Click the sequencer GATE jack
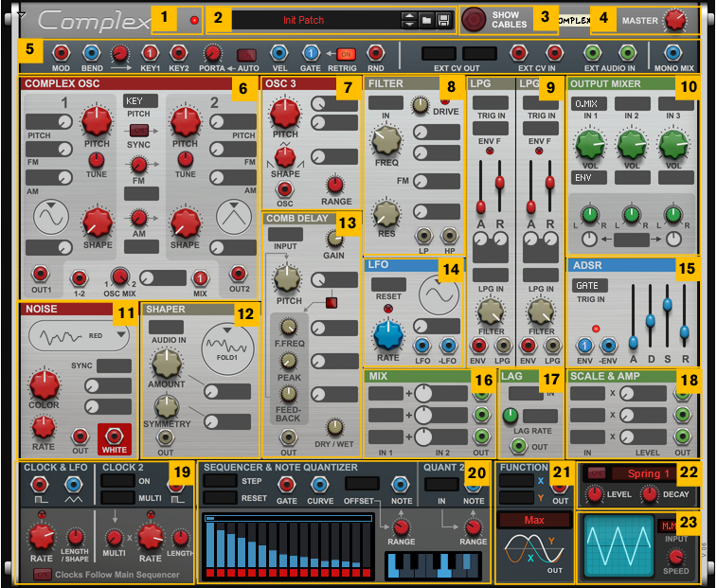717x588 pixels. pyautogui.click(x=286, y=485)
